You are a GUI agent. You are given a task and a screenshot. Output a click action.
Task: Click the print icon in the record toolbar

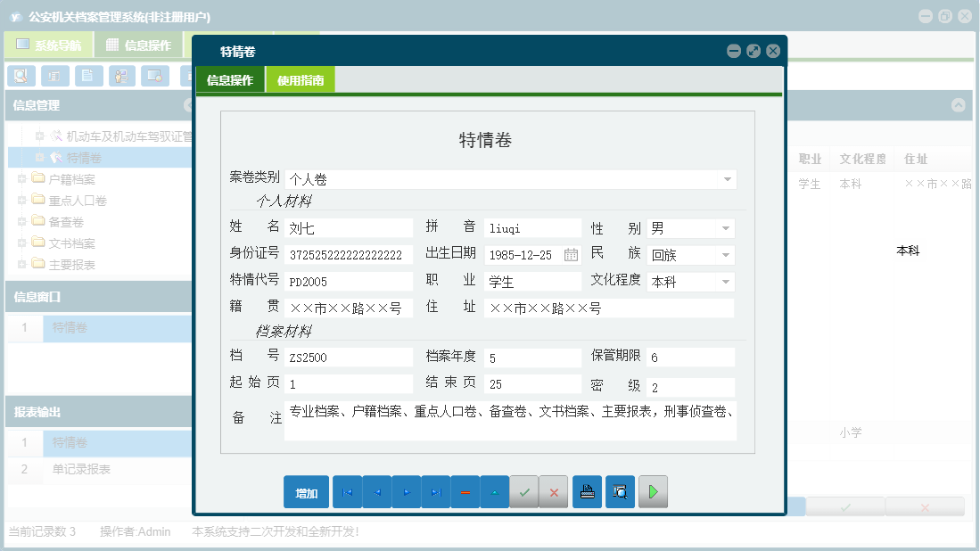pyautogui.click(x=587, y=491)
